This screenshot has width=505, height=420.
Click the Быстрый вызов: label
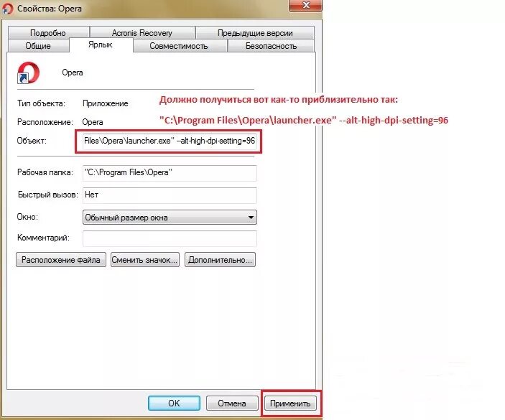[x=48, y=195]
